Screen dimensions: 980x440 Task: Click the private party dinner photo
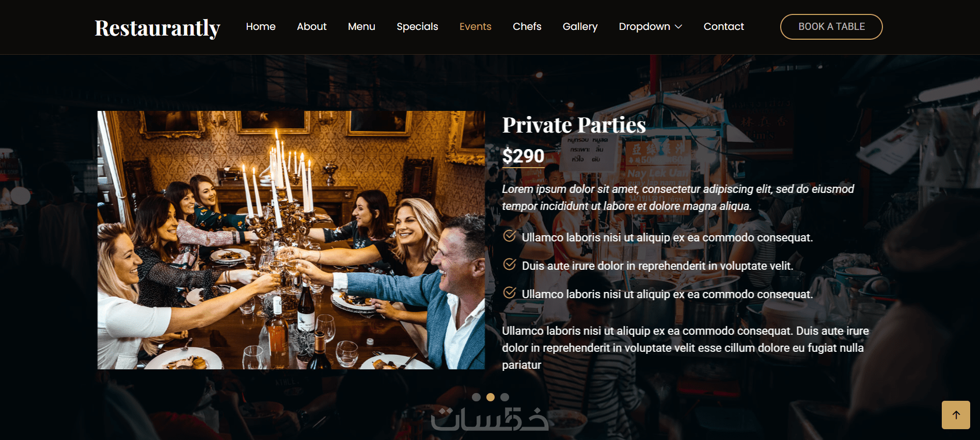(x=291, y=240)
